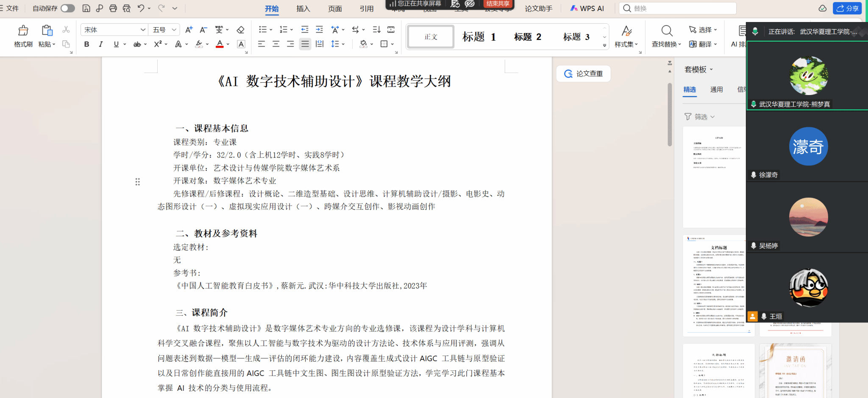The width and height of the screenshot is (868, 398).
Task: Open the 通用 template tab
Action: 716,90
